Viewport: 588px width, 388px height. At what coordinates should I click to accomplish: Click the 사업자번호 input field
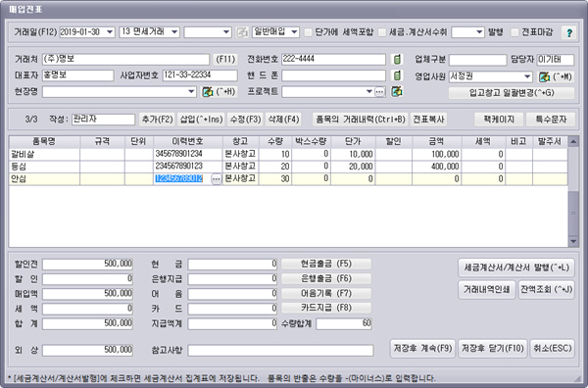(200, 75)
